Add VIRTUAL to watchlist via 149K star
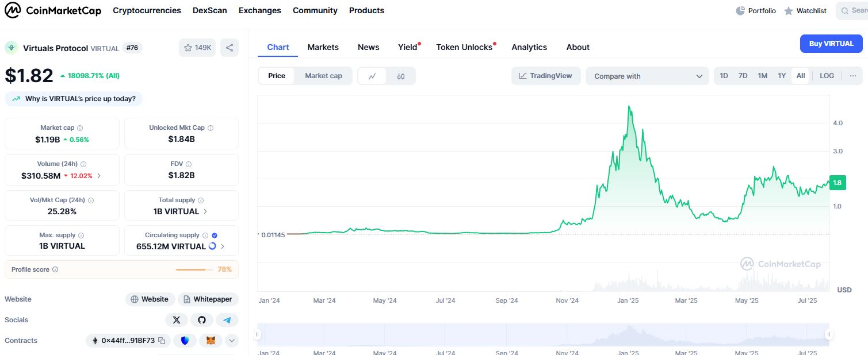The image size is (868, 355). click(x=197, y=48)
